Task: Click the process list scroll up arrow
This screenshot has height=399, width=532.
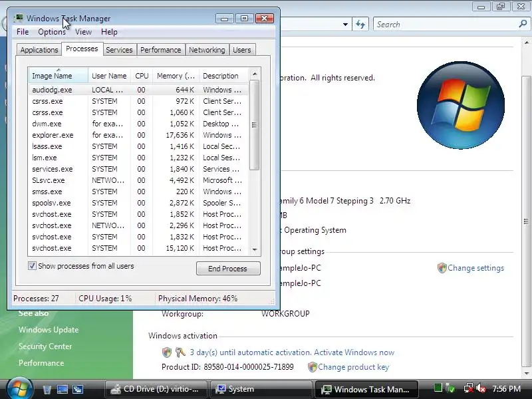Action: click(255, 74)
